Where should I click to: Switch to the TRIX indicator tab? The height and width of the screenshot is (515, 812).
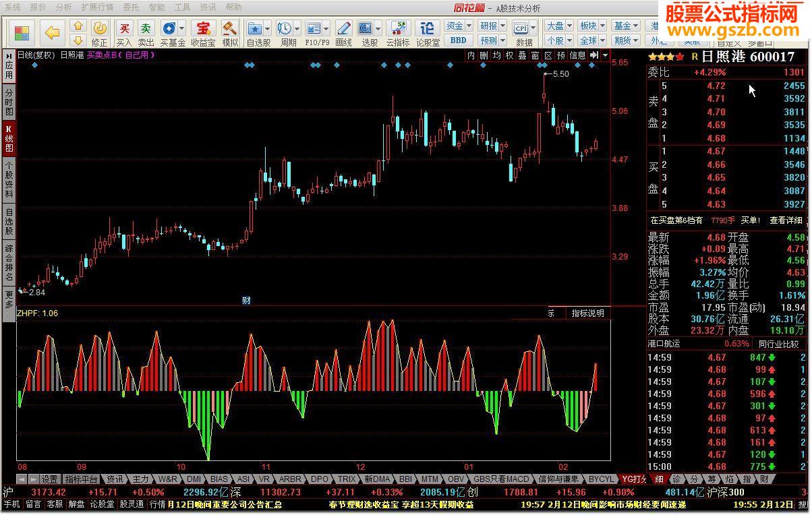347,479
